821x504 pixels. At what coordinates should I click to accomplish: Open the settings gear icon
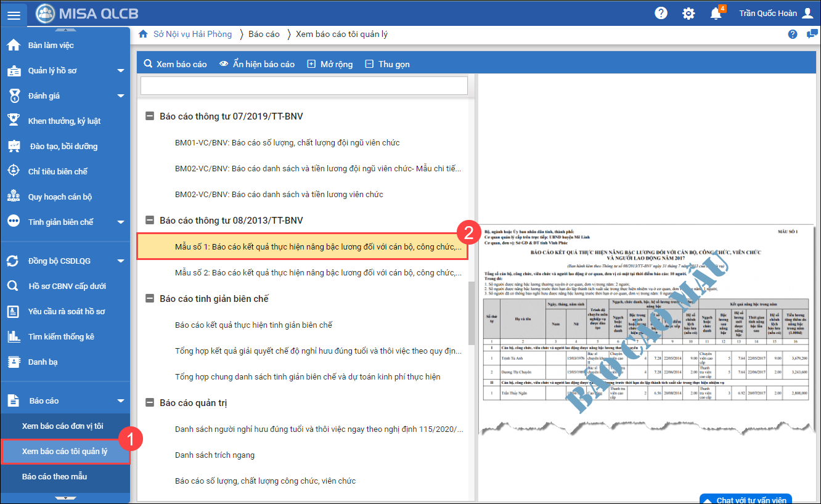pyautogui.click(x=688, y=14)
